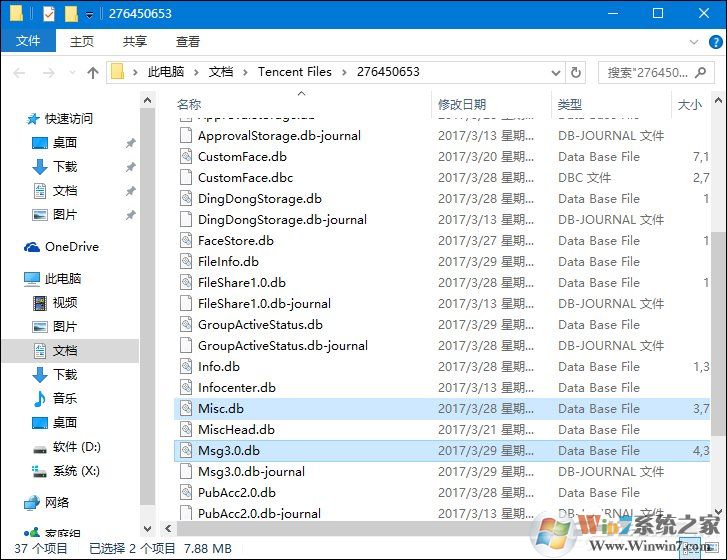Viewport: 727px width, 560px height.
Task: Click the file list scroll up arrow
Action: tap(718, 100)
